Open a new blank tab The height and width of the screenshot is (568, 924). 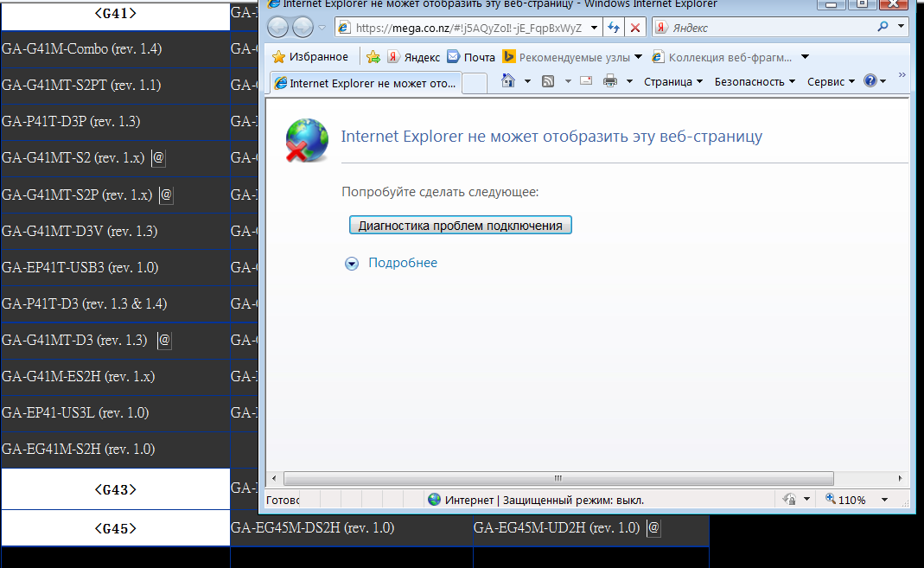click(x=475, y=84)
